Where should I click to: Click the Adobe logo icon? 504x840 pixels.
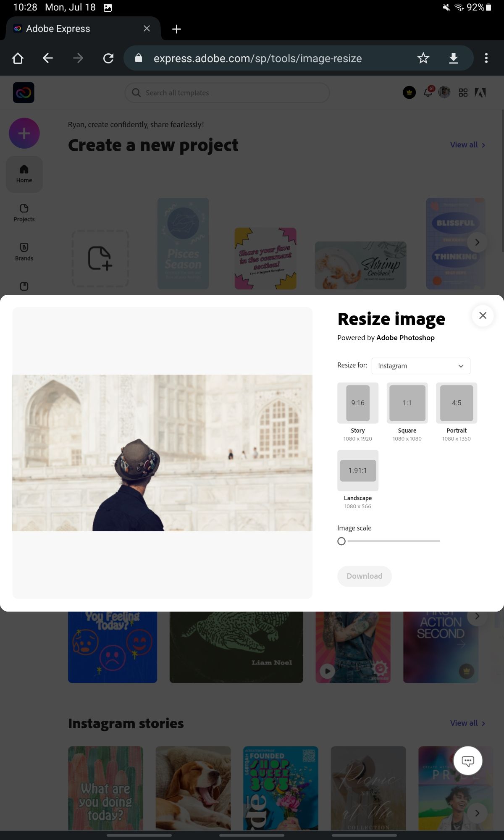(480, 92)
